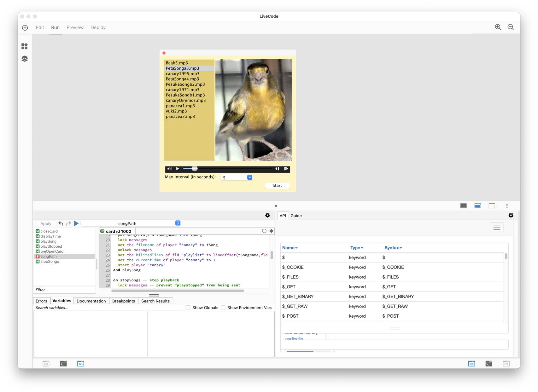Click the zoom in magnifier icon

(x=498, y=27)
